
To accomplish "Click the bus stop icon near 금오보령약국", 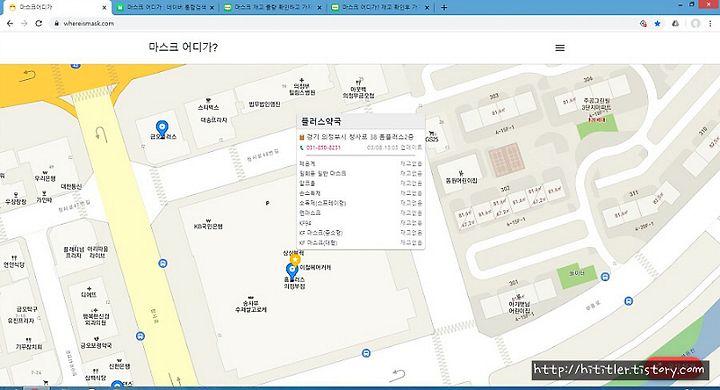I will (x=141, y=336).
